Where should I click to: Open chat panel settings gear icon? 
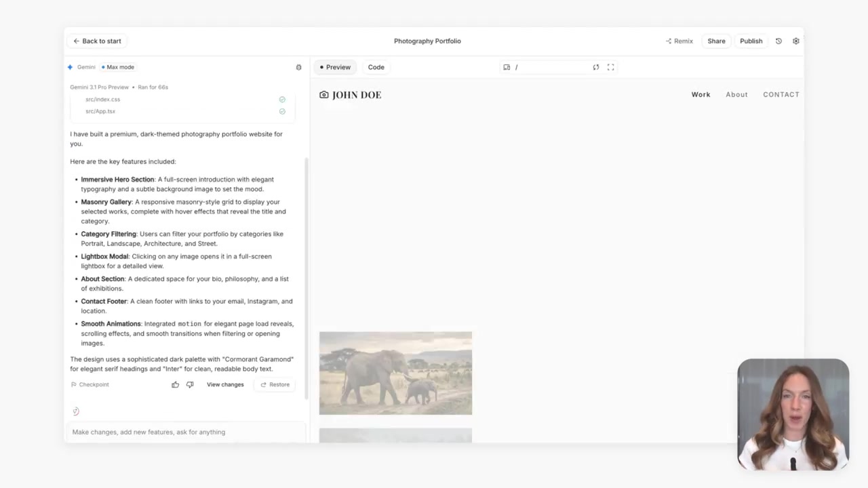point(298,67)
